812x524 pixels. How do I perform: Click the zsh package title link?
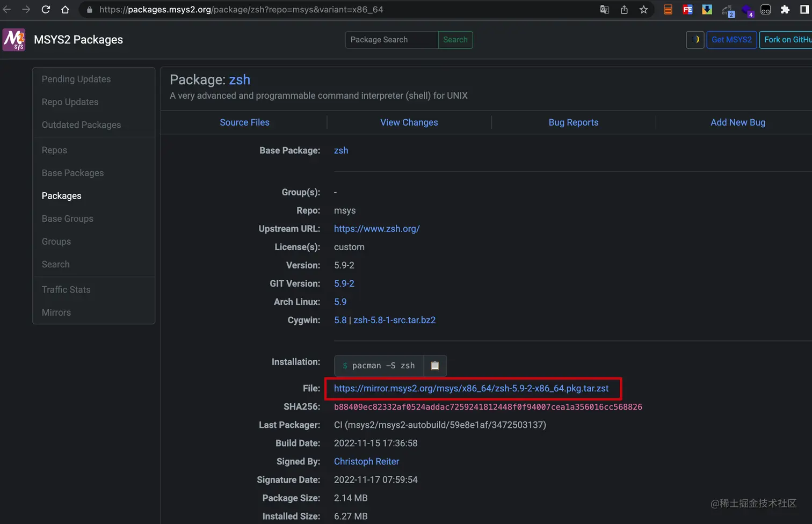click(x=240, y=79)
